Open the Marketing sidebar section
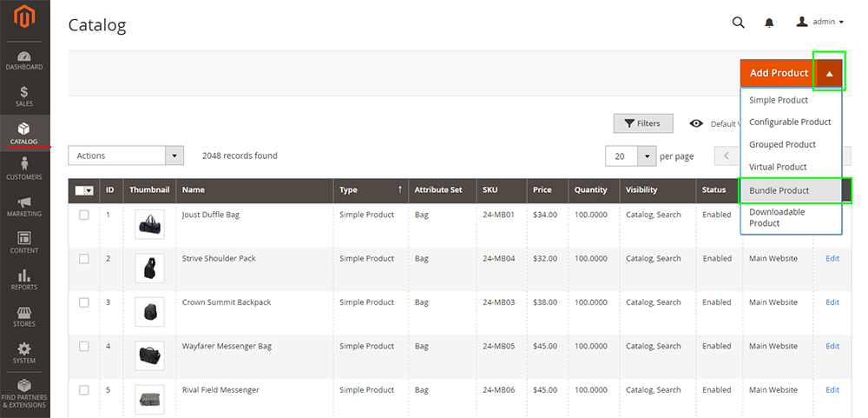Viewport: 868px width, 418px height. (24, 206)
